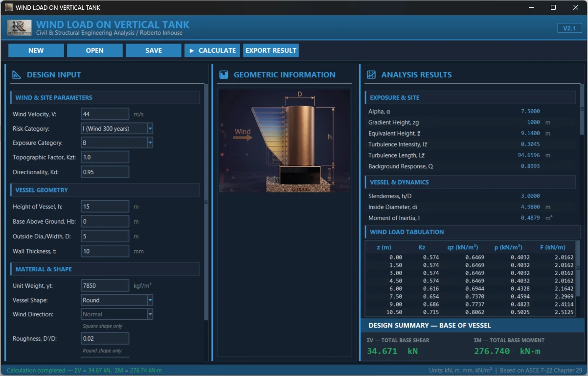Click the Roberto logo in header
The height and width of the screenshot is (376, 588).
(x=19, y=27)
